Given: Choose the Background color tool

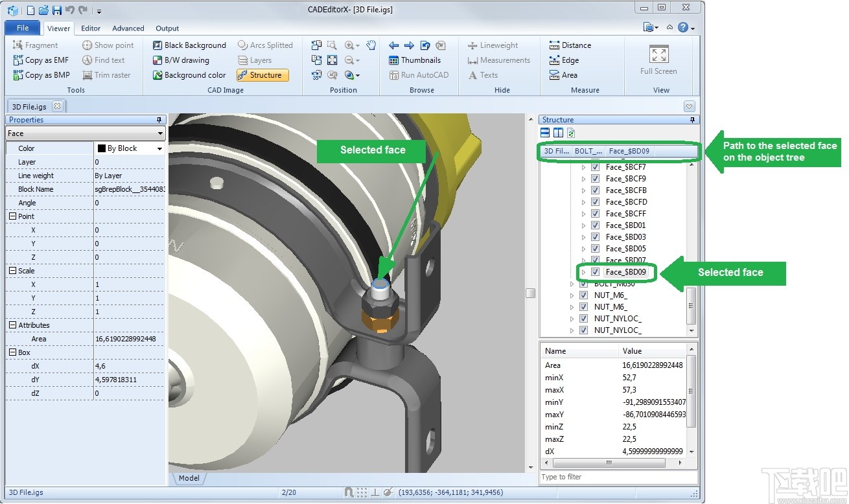Looking at the screenshot, I should point(189,75).
